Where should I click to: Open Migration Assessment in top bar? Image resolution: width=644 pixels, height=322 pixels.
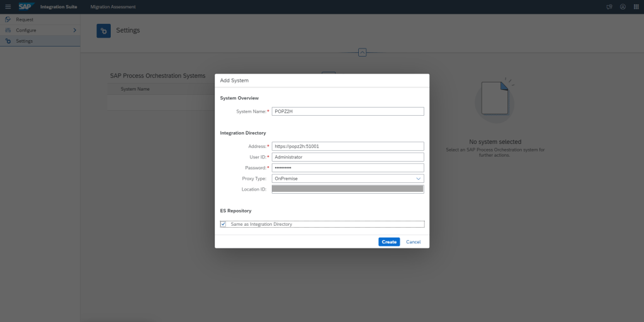pyautogui.click(x=113, y=7)
